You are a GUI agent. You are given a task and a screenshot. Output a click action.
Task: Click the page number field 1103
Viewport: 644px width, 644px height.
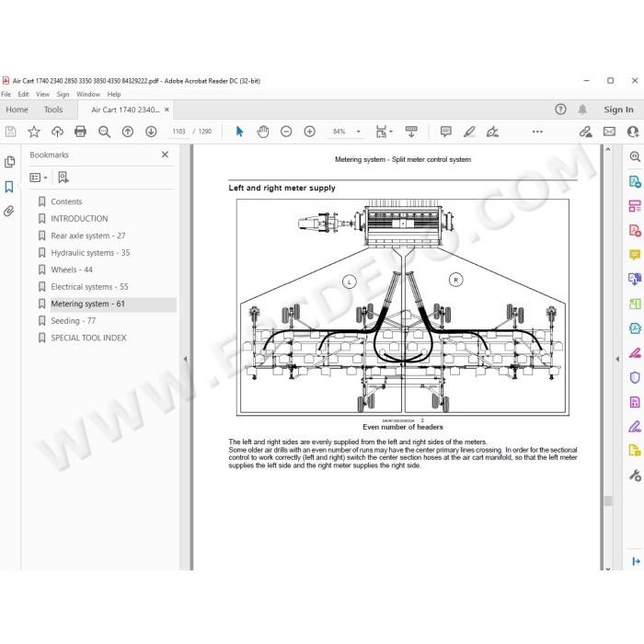point(178,132)
